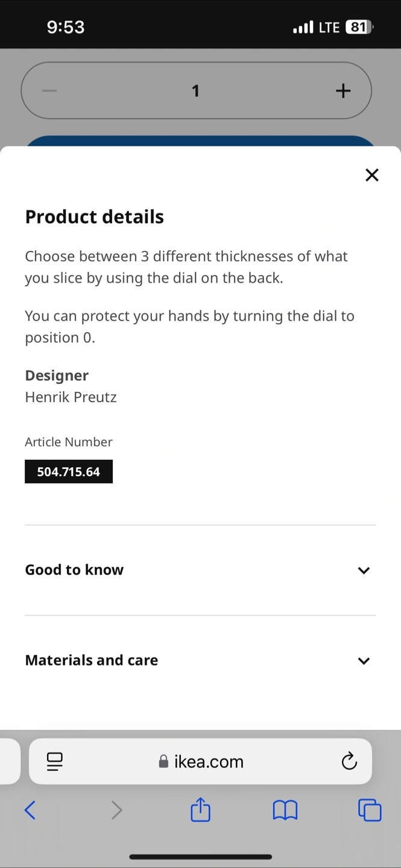Reload the ikea.com page
The image size is (401, 868).
pyautogui.click(x=349, y=761)
